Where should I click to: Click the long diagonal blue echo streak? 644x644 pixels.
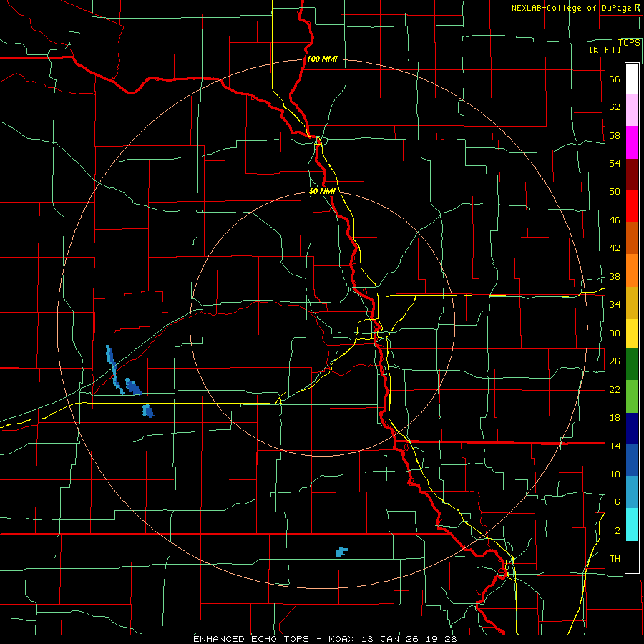(x=114, y=369)
